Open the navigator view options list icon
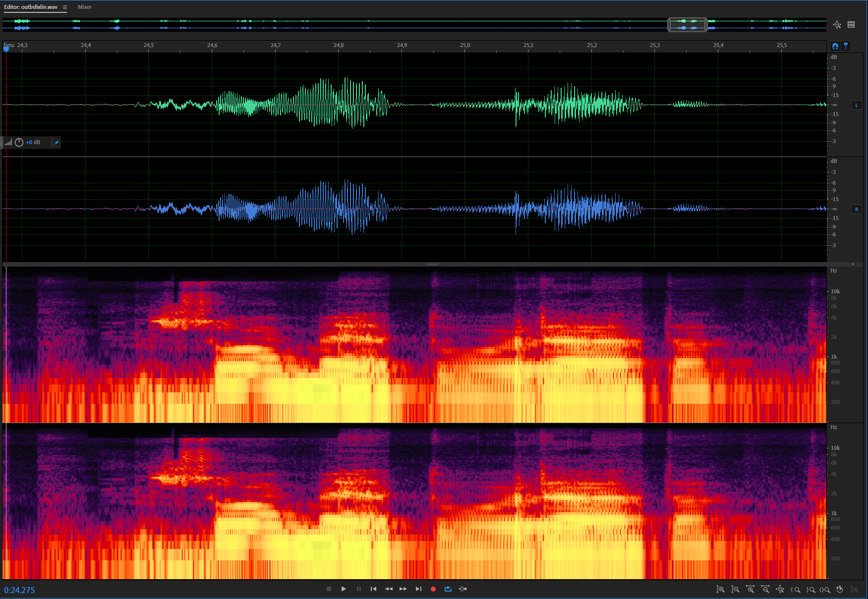 pyautogui.click(x=851, y=25)
